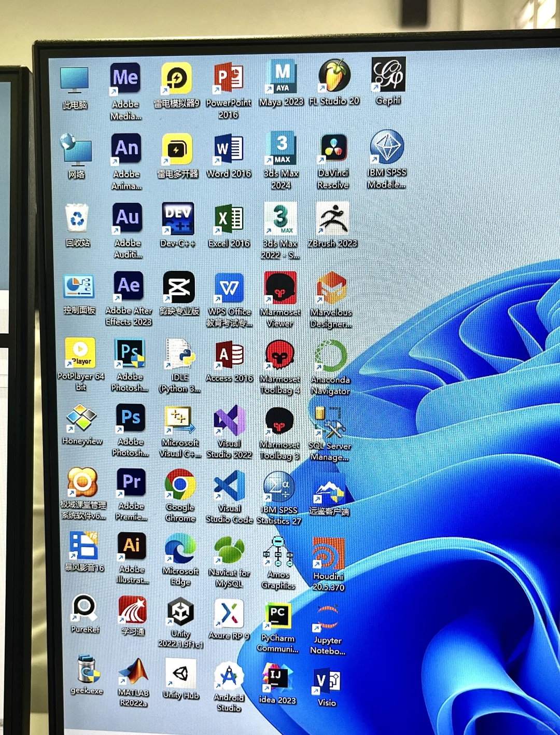Click the Adobe Premiere shortcut
The width and height of the screenshot is (560, 735).
tap(132, 483)
